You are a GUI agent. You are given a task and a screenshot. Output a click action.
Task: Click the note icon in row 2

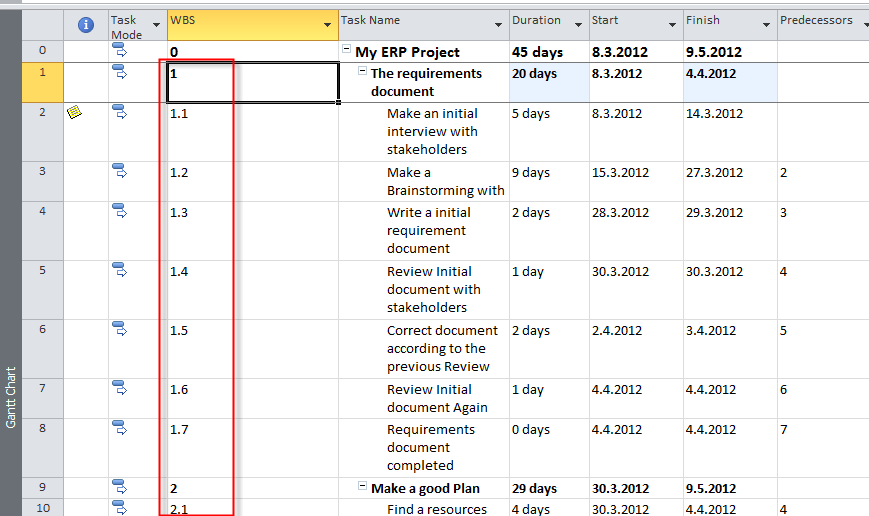click(x=74, y=113)
